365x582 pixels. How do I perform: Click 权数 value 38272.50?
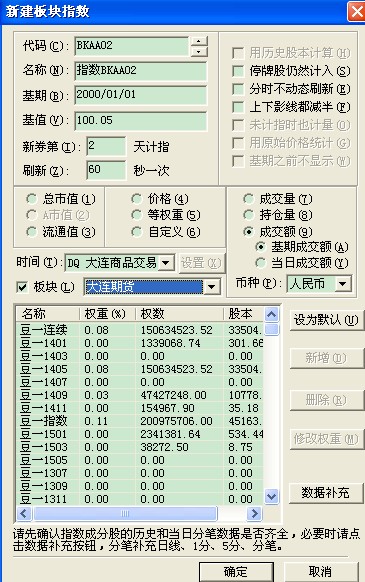pos(164,447)
